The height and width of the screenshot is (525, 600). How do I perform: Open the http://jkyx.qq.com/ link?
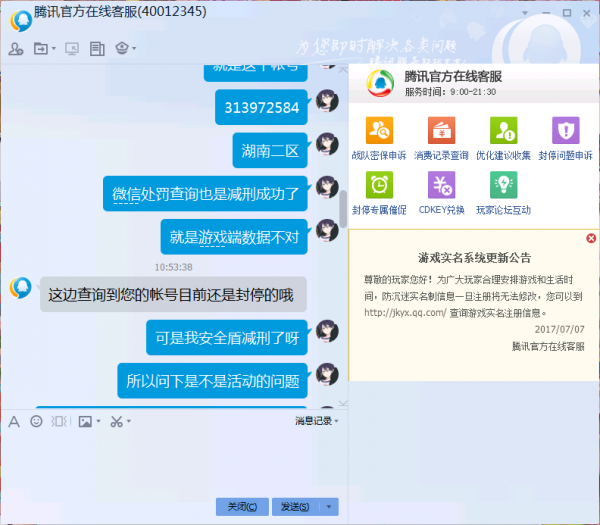click(x=405, y=313)
